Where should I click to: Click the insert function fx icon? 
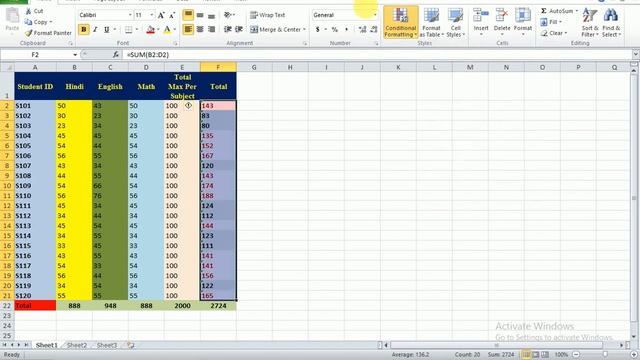(x=116, y=54)
